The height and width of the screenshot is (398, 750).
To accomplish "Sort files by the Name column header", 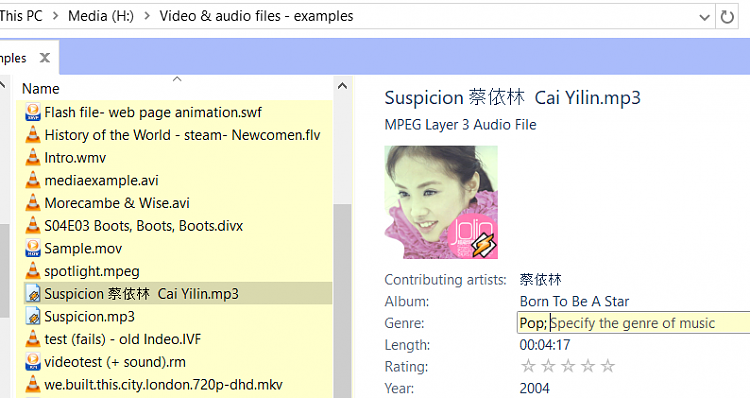I will coord(41,89).
